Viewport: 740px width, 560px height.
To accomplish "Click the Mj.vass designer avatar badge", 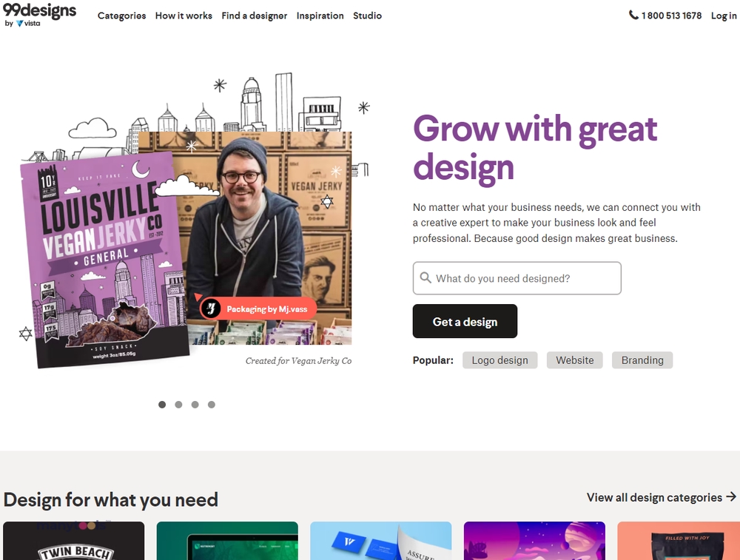I will pyautogui.click(x=211, y=309).
